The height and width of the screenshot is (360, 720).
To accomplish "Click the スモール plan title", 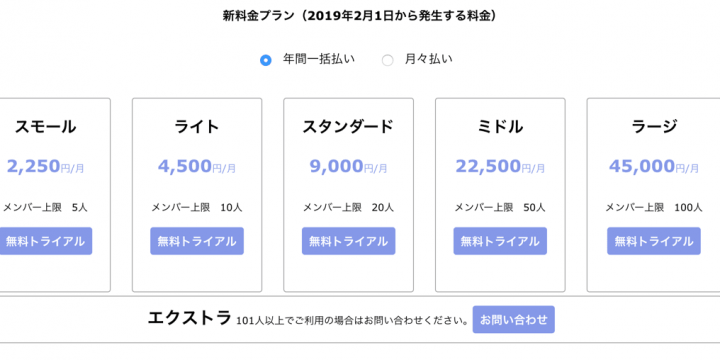I will click(x=45, y=127).
